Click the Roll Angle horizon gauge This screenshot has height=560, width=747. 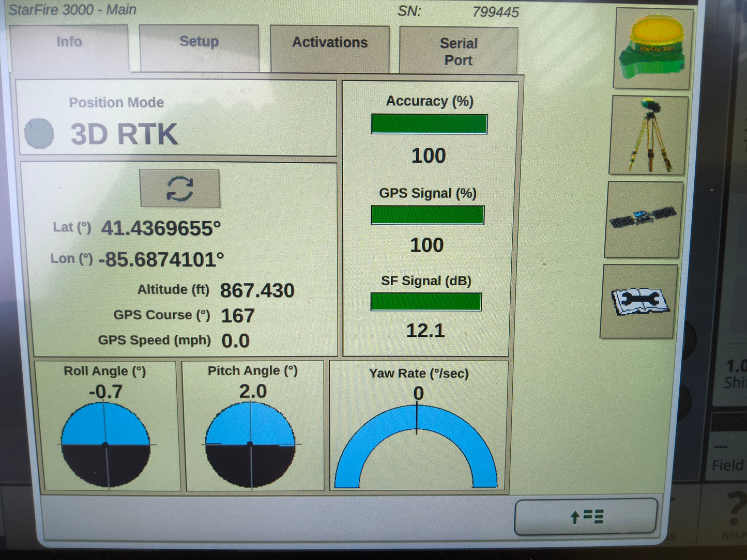(106, 445)
